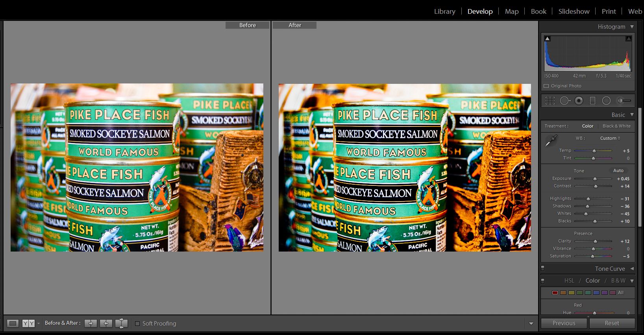The image size is (644, 335).
Task: Toggle highlight clipping indicator in histogram
Action: coord(629,39)
